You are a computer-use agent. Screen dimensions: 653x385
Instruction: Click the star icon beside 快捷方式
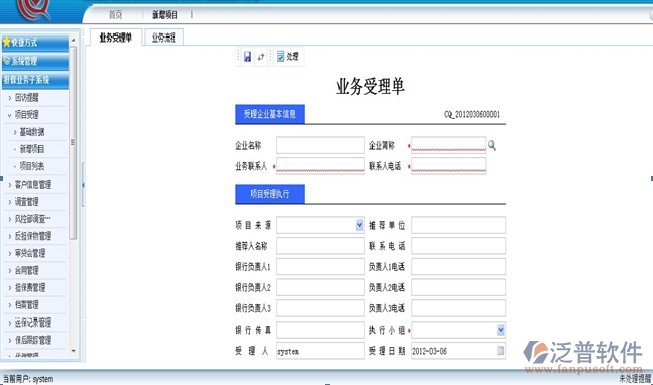click(x=6, y=42)
